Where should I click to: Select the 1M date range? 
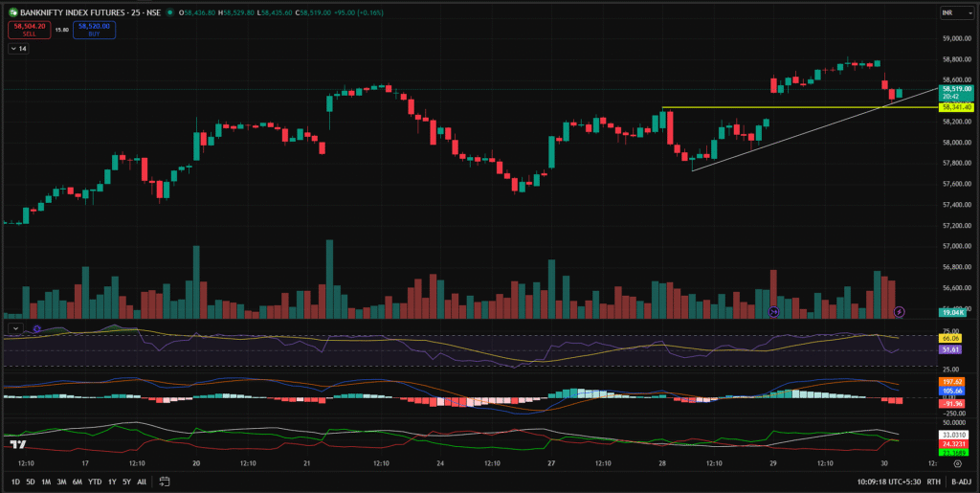pyautogui.click(x=45, y=482)
